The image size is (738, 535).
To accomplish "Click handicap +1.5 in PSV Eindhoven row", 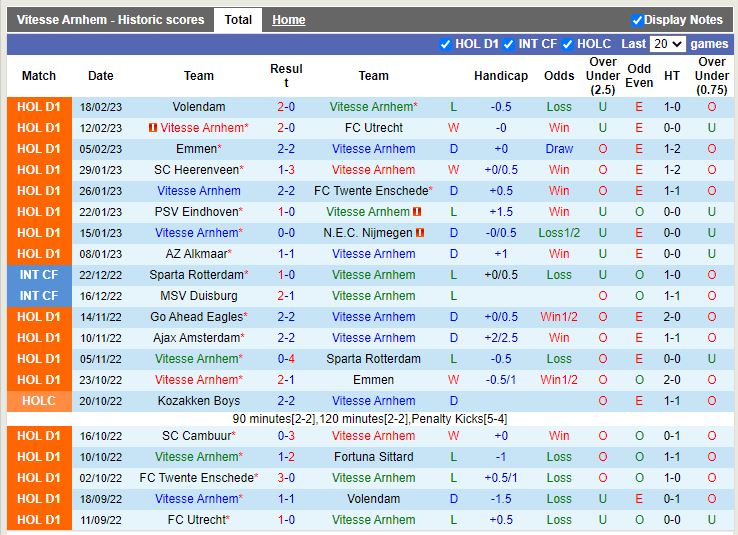I will pyautogui.click(x=501, y=212).
